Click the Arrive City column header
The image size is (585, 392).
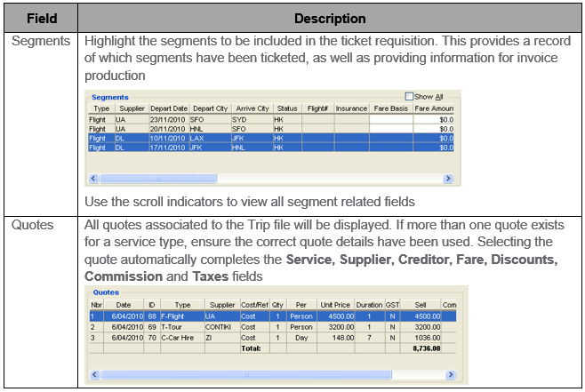tap(252, 108)
